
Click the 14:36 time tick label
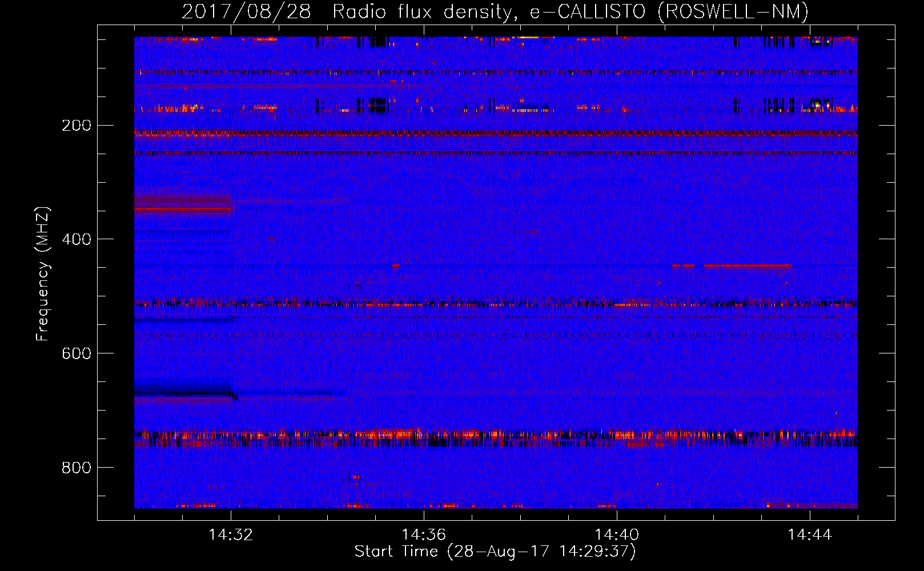click(x=424, y=535)
